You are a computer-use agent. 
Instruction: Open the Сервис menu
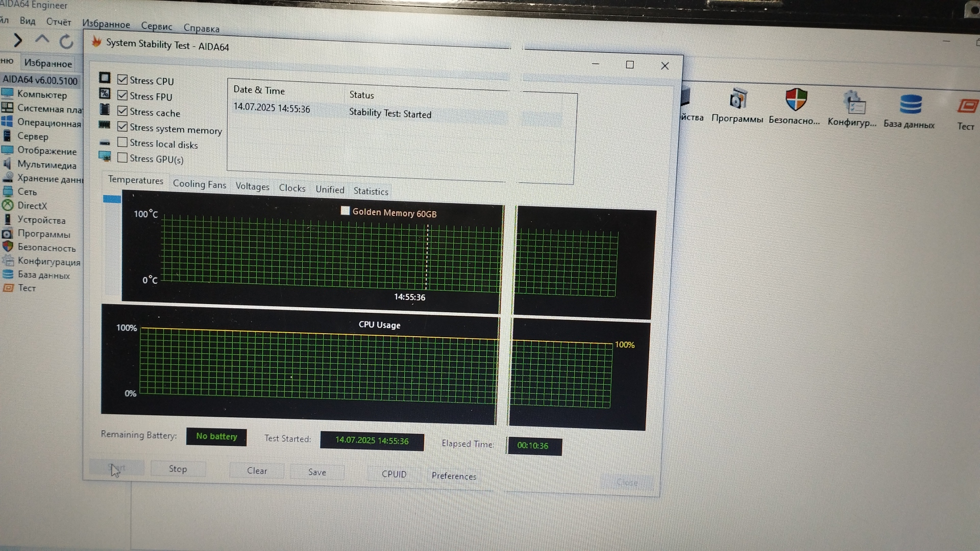(156, 26)
